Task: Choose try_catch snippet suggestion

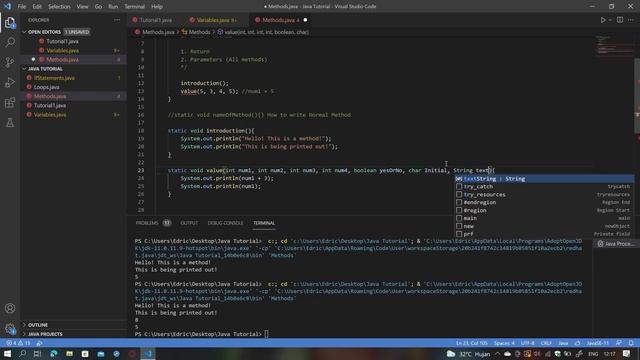Action: [544, 187]
